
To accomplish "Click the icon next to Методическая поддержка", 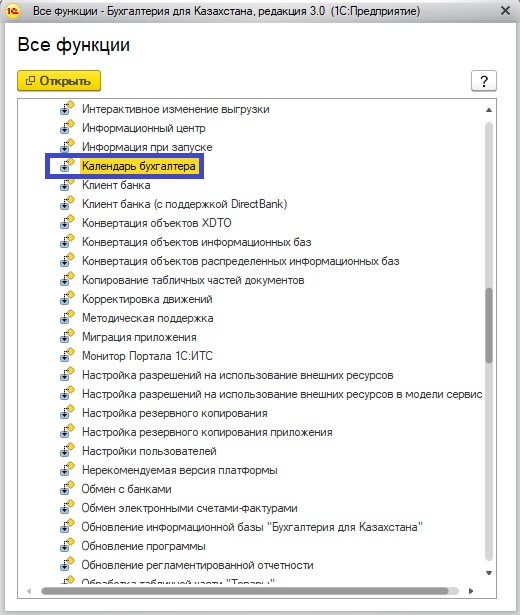I will 67,317.
